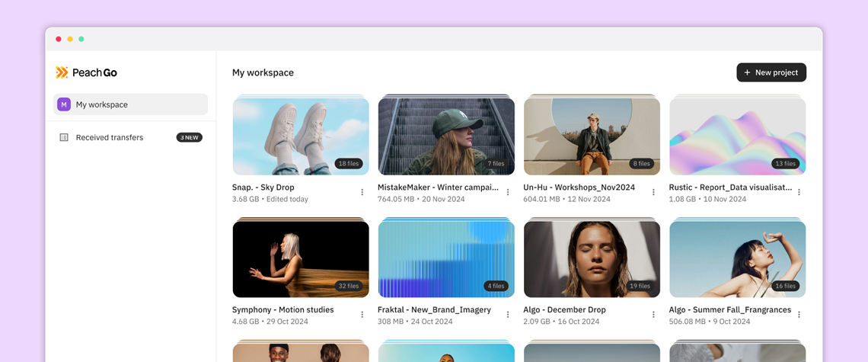Open options menu for Rustic - Report_Data visualisation
Viewport: 868px width, 362px height.
click(799, 192)
